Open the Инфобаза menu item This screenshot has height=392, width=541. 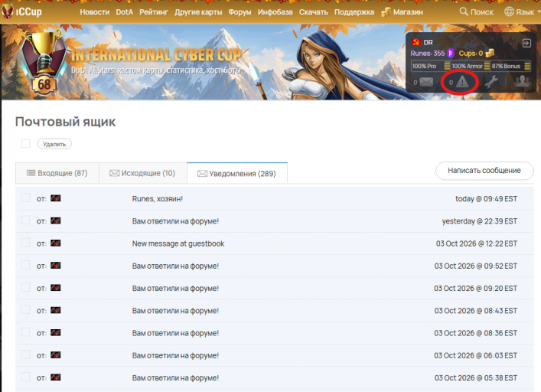[275, 12]
